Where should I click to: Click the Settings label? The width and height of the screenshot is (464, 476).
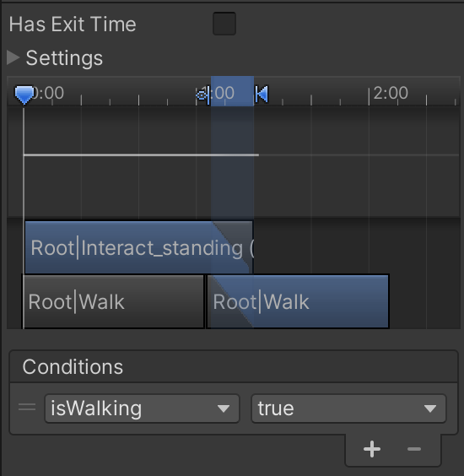[x=64, y=58]
